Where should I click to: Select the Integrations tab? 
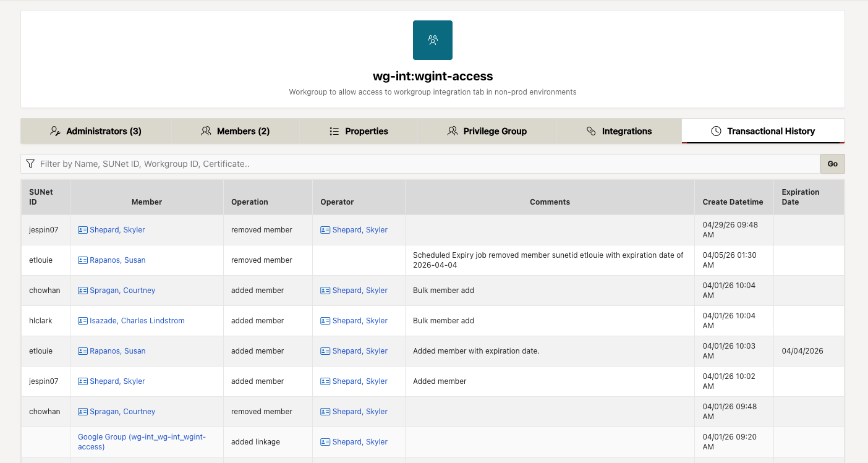[x=619, y=131]
